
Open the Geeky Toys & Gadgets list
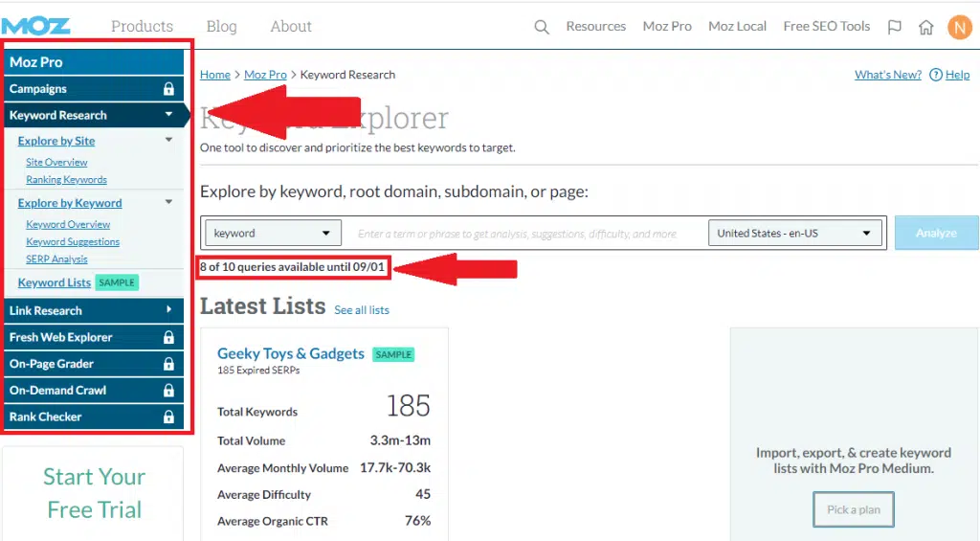pyautogui.click(x=291, y=353)
